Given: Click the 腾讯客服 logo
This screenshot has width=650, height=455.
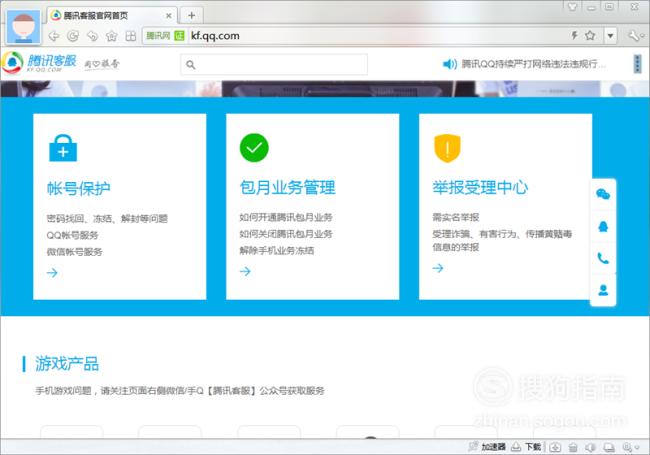Looking at the screenshot, I should [40, 63].
